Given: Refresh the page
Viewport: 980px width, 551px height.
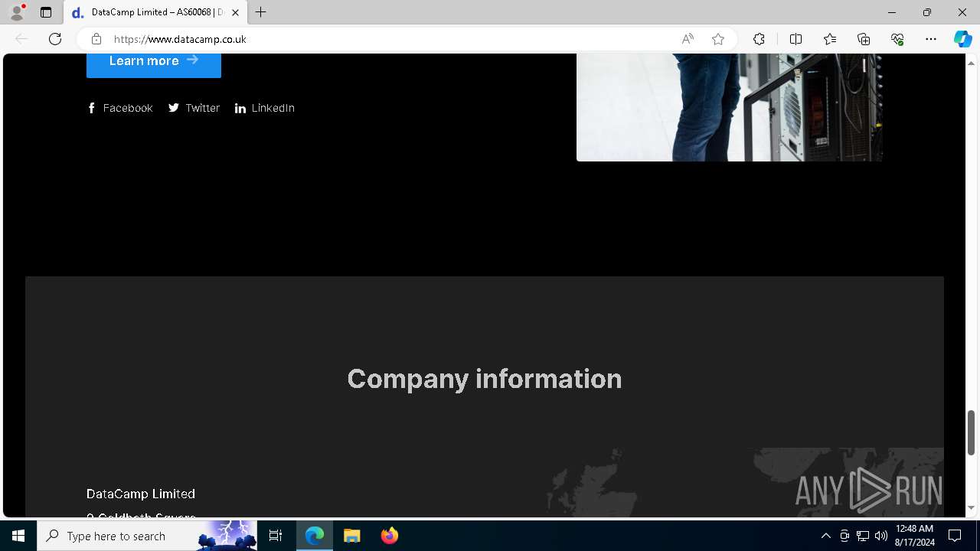Looking at the screenshot, I should pyautogui.click(x=55, y=39).
